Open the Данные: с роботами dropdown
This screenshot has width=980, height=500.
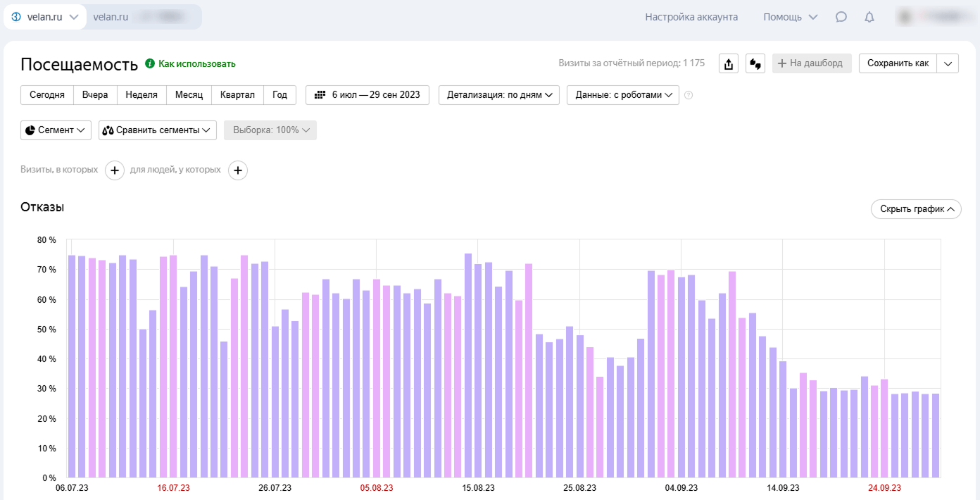pos(622,95)
